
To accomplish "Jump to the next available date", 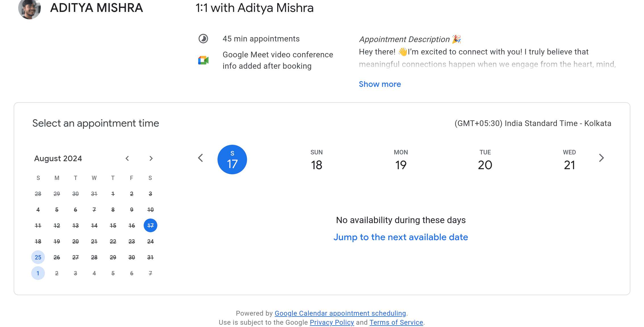I will coord(401,237).
